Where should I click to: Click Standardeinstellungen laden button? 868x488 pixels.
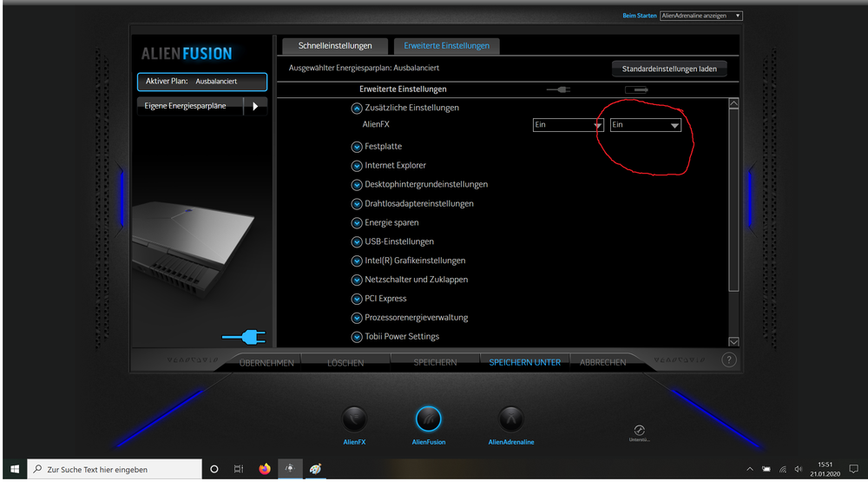pyautogui.click(x=668, y=69)
